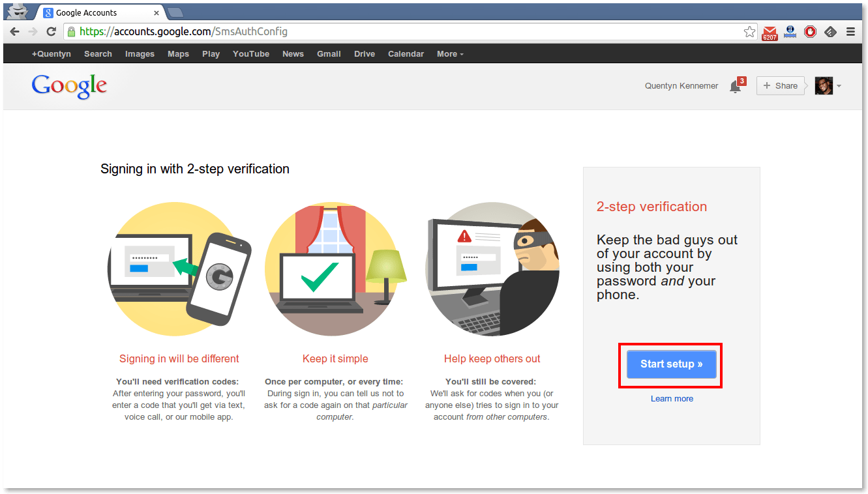
Task: Open Gmail in the Google bar
Action: (x=329, y=54)
